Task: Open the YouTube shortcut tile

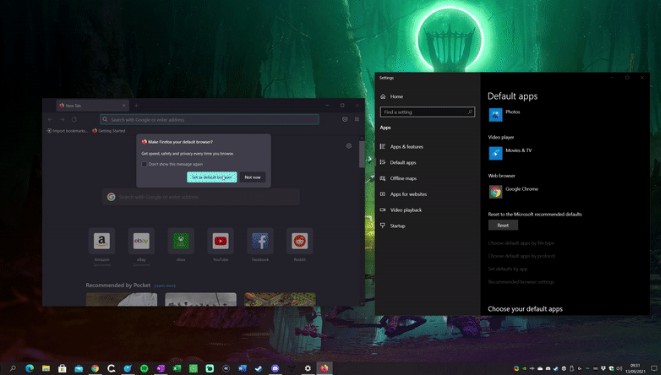Action: (220, 241)
